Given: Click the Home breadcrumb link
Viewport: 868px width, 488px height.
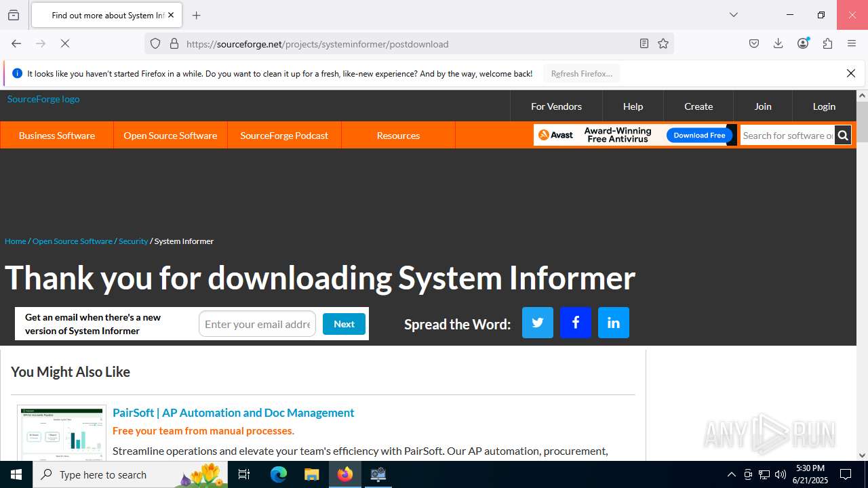Looking at the screenshot, I should 15,241.
